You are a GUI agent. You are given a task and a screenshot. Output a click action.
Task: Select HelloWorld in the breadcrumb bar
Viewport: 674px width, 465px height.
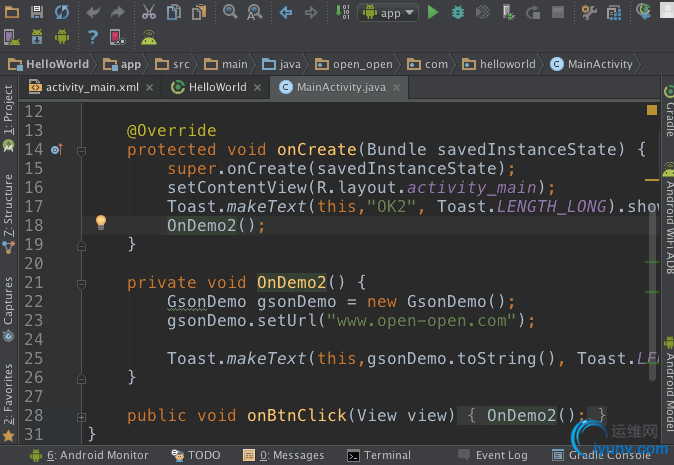coord(49,64)
